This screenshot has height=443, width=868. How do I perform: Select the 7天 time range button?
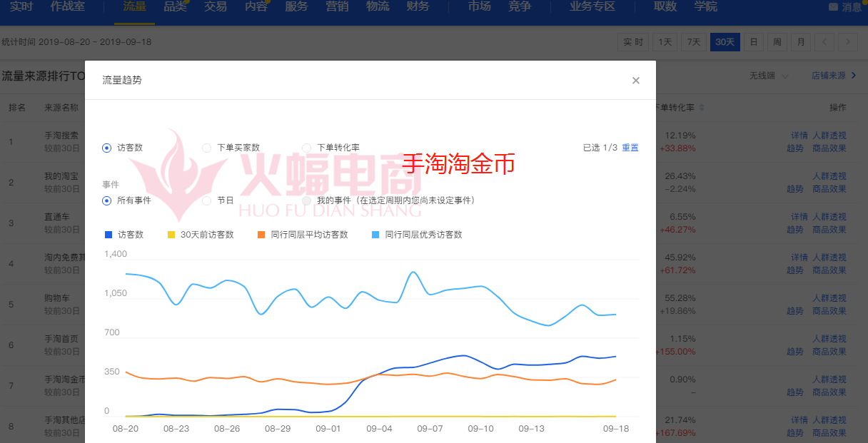[692, 42]
